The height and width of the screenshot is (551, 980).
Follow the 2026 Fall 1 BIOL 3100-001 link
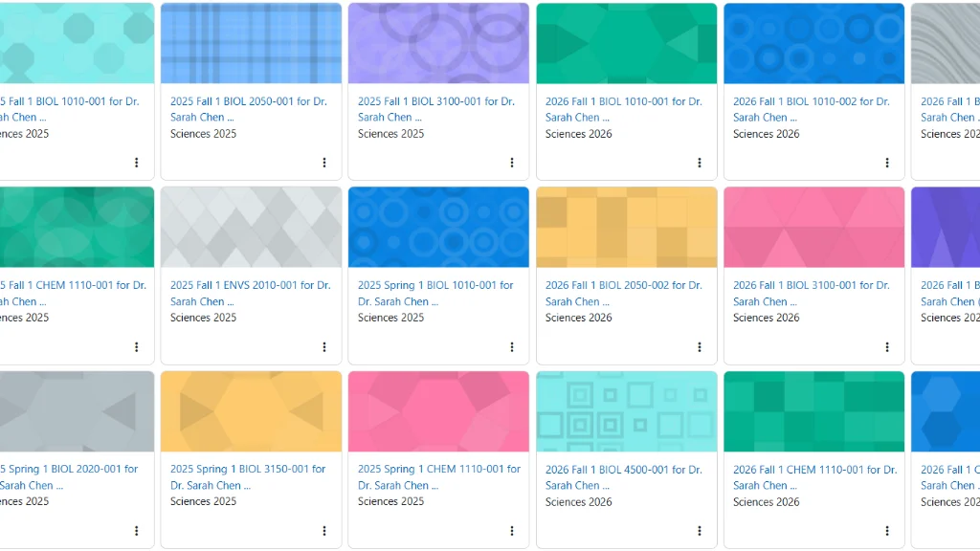pyautogui.click(x=812, y=293)
